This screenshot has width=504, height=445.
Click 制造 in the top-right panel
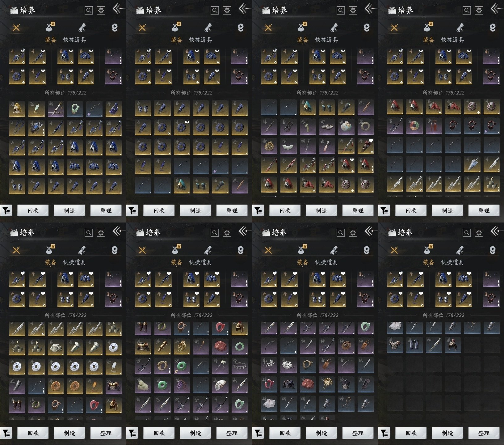pos(447,210)
